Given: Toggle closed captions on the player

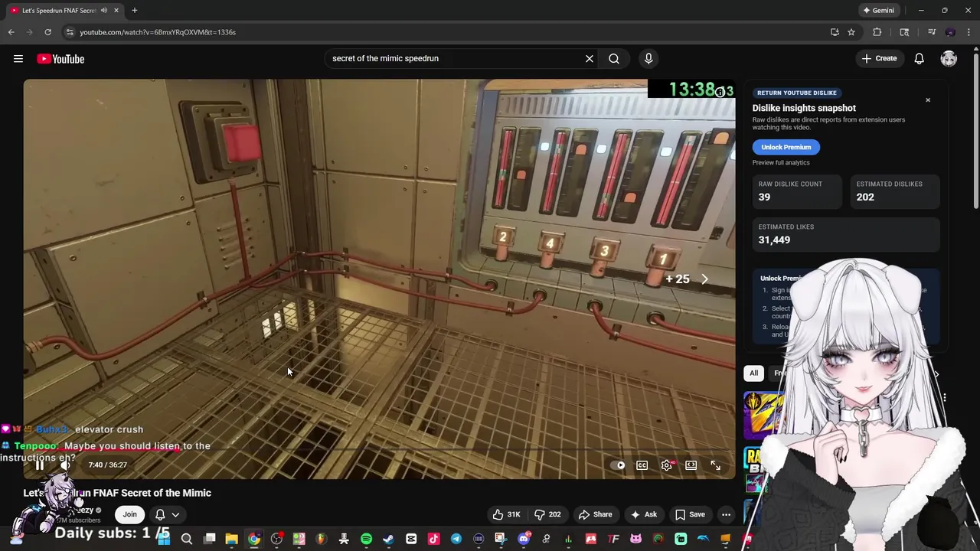Looking at the screenshot, I should [642, 465].
